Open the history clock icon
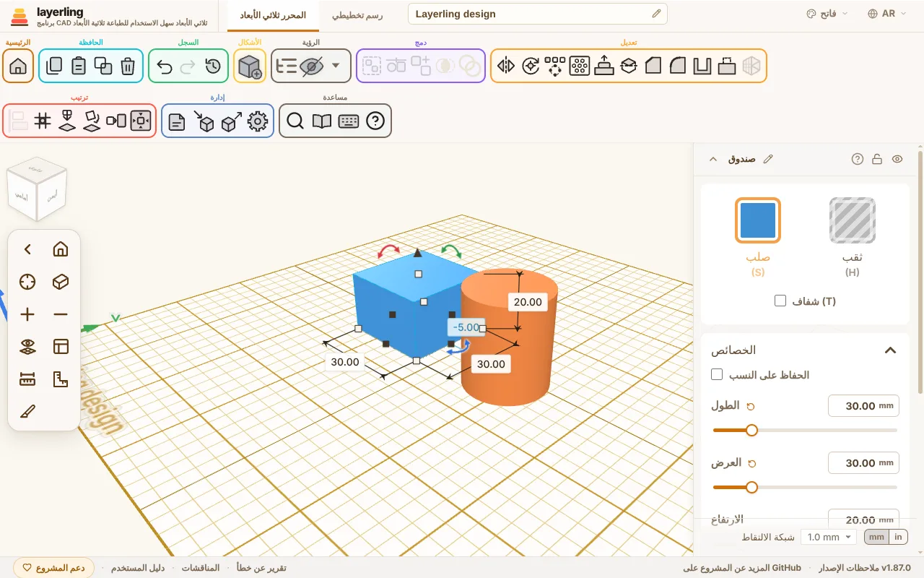The image size is (924, 578). click(212, 66)
